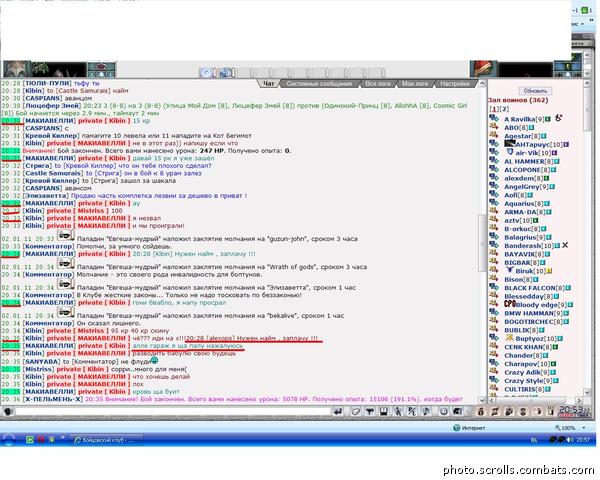Open the Мои логи tab
The height and width of the screenshot is (480, 600).
(415, 83)
